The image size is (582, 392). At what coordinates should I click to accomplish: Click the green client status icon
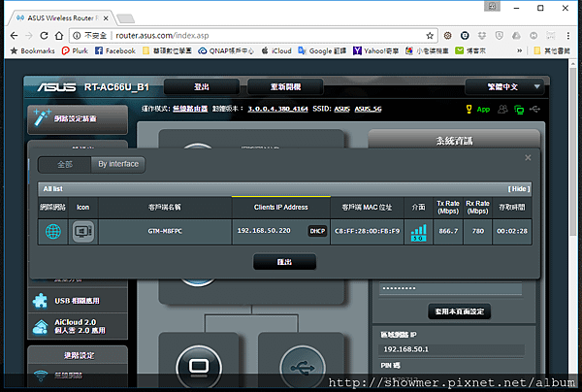[519, 110]
